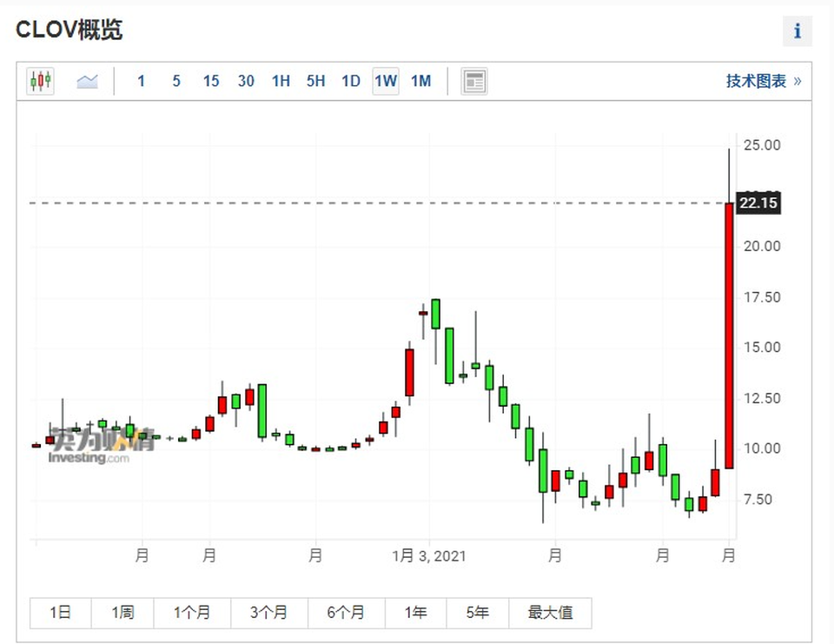Show the 最大值 full range
Screen dimensions: 834x644
pos(550,613)
